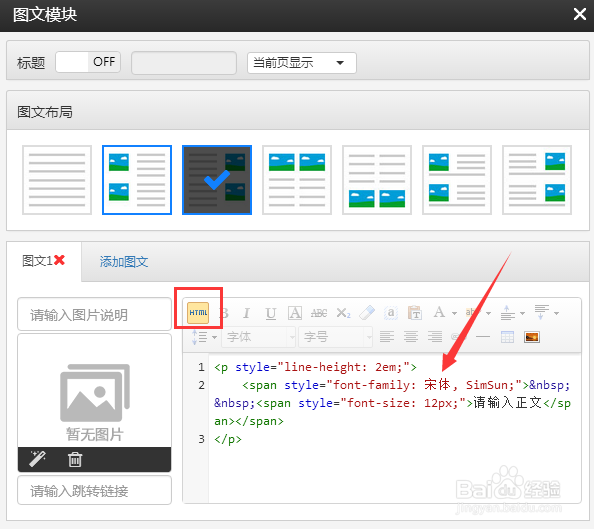This screenshot has width=594, height=529.
Task: Apply strikethrough ABC formatting
Action: (x=319, y=313)
